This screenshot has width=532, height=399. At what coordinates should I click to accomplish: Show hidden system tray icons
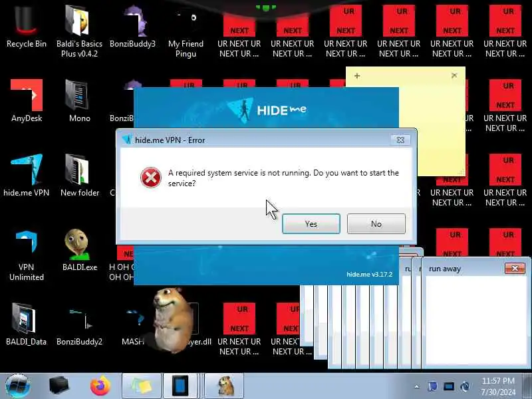pos(417,386)
